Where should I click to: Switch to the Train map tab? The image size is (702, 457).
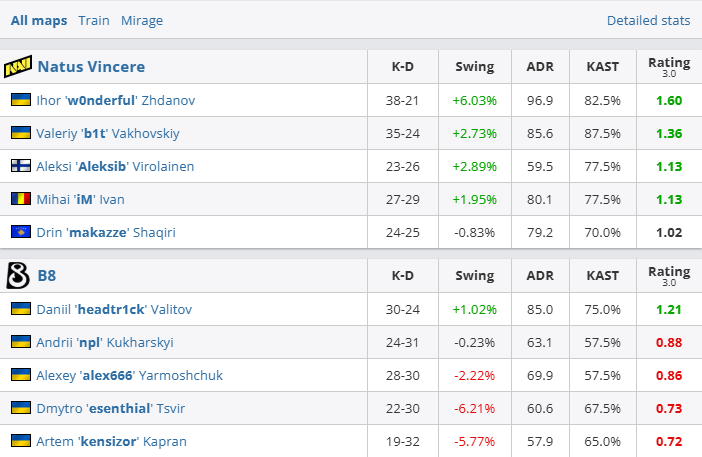pos(94,20)
